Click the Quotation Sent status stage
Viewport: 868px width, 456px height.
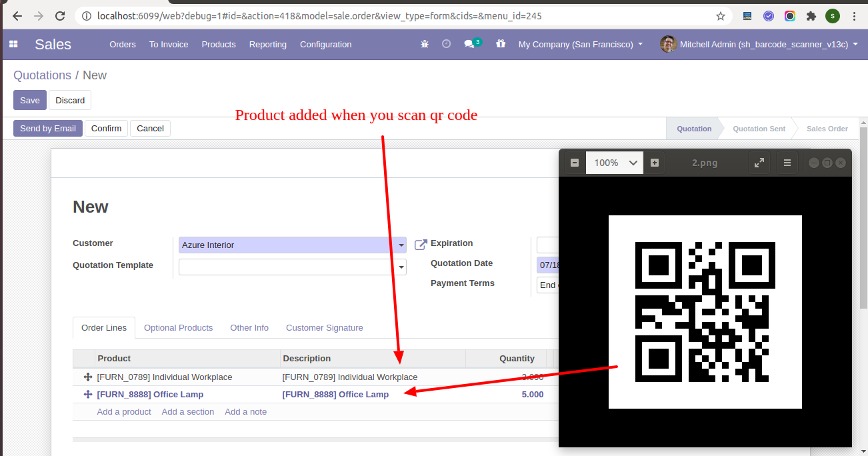tap(759, 129)
